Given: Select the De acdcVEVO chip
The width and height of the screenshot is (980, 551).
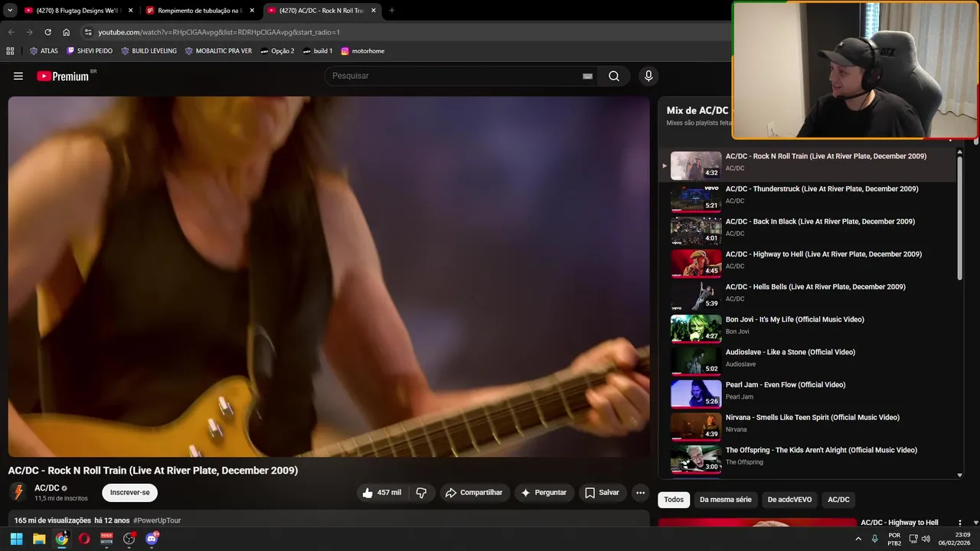Looking at the screenshot, I should tap(789, 500).
